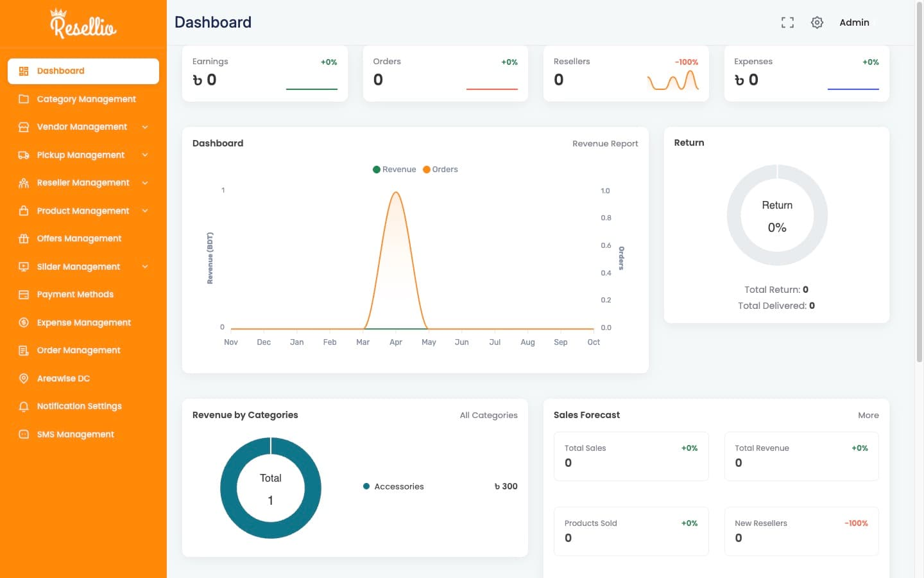Toggle the Revenue series legend
The height and width of the screenshot is (578, 924).
(395, 170)
